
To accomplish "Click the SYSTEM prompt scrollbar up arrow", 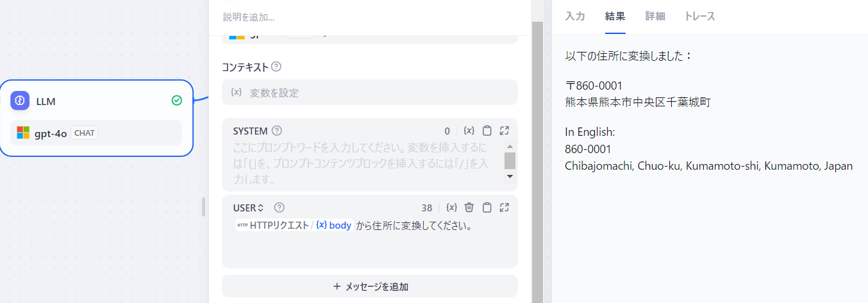I will point(510,145).
